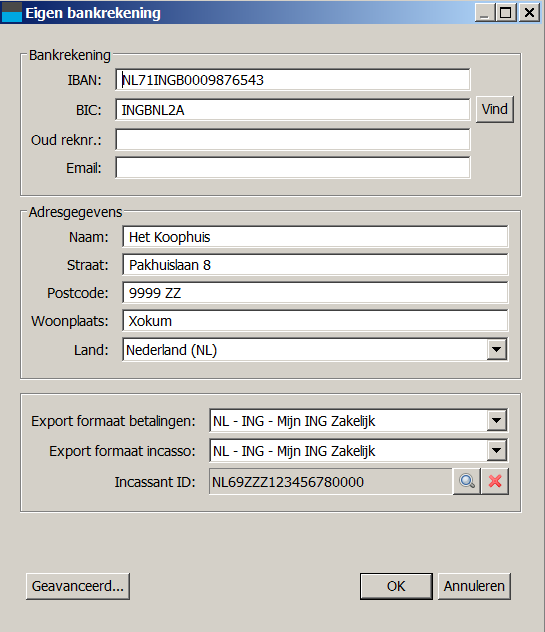Cancel with the Annuleren button

(x=474, y=586)
